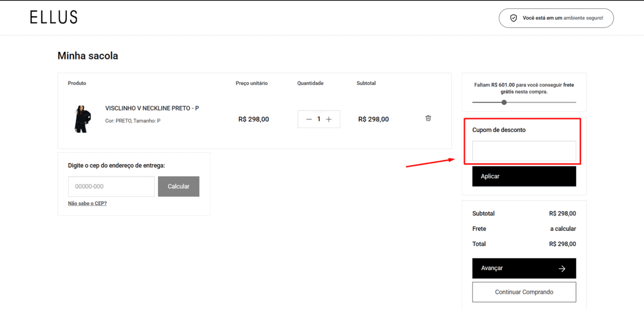Viewport: 644px width, 309px height.
Task: Click the 'Produto' column header
Action: [77, 83]
